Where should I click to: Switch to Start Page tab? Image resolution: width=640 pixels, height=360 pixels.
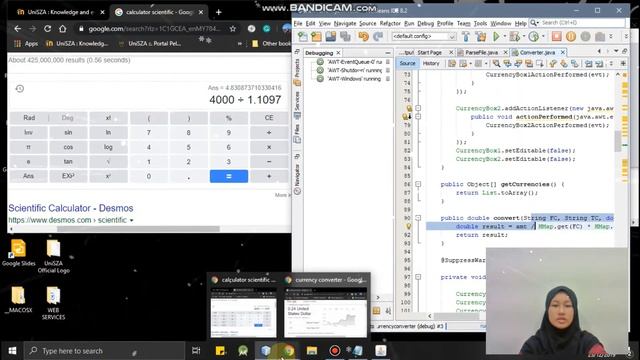pos(429,53)
